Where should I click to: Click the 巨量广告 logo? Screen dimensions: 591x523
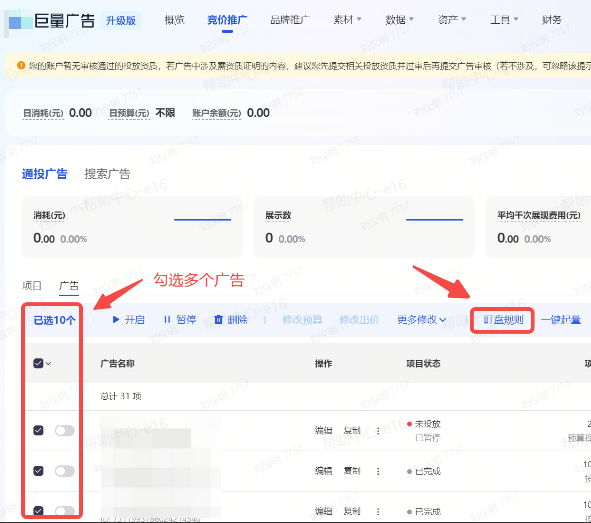(x=51, y=21)
